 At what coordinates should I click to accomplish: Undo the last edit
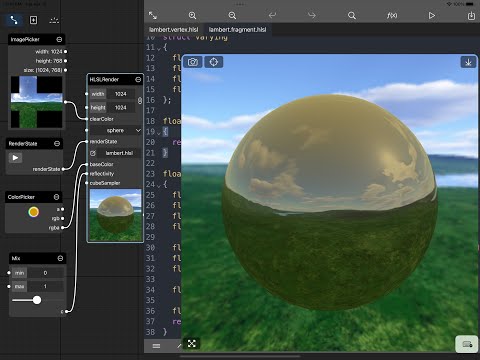point(272,15)
